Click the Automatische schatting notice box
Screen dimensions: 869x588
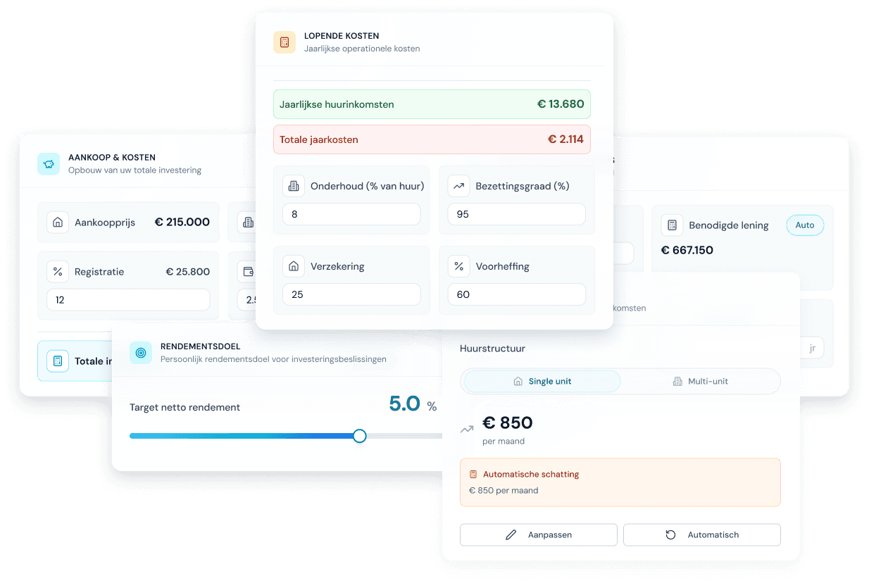[620, 482]
